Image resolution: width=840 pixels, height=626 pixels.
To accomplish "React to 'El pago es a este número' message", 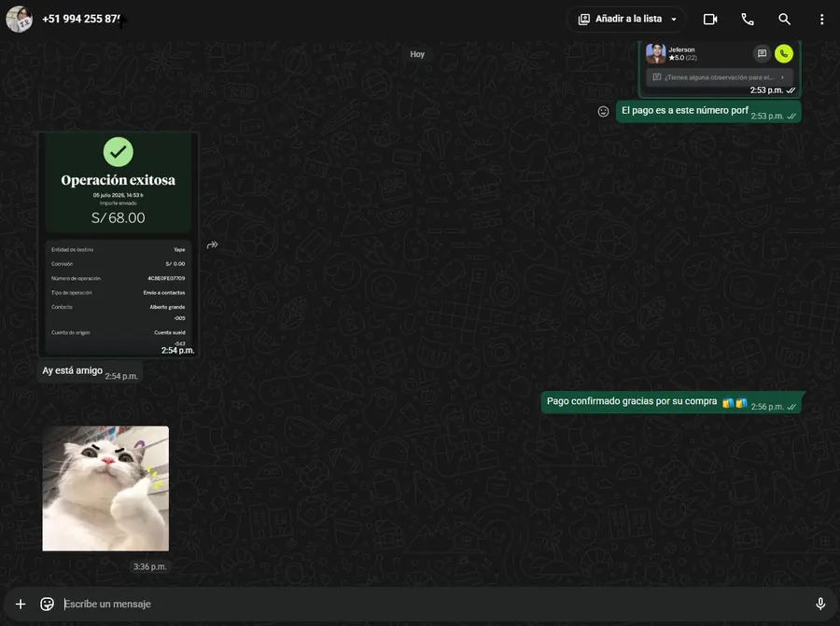I will 603,111.
